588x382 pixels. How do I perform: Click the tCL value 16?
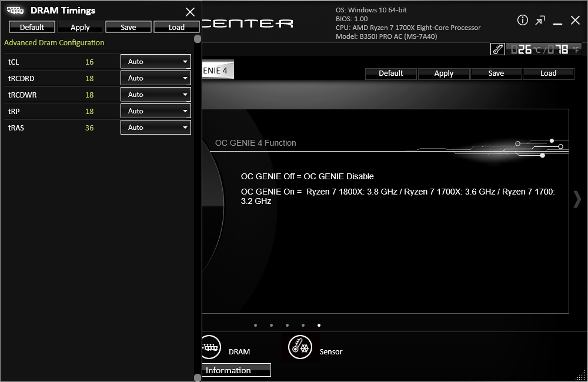(x=89, y=62)
